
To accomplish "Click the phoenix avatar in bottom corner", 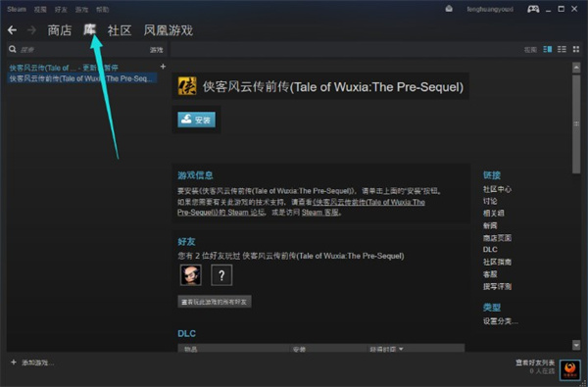I will [x=569, y=369].
